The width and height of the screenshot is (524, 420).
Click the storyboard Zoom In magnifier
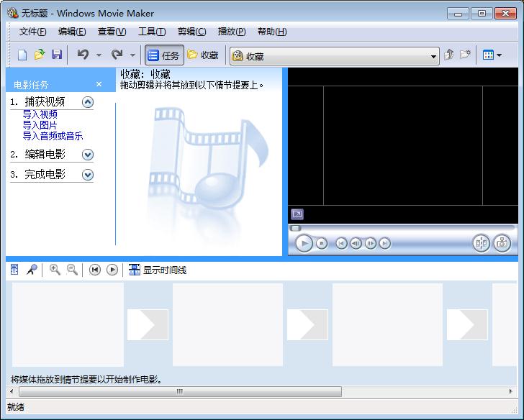[55, 270]
